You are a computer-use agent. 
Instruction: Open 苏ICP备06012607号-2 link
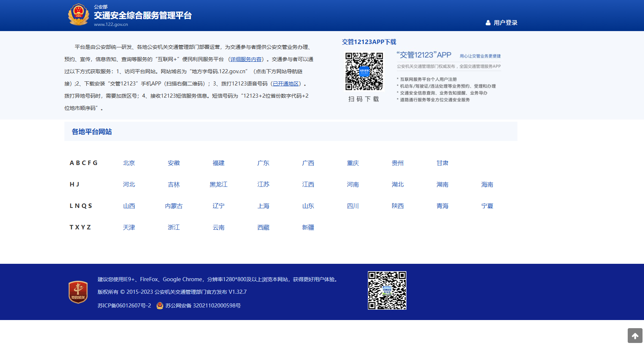(x=124, y=306)
